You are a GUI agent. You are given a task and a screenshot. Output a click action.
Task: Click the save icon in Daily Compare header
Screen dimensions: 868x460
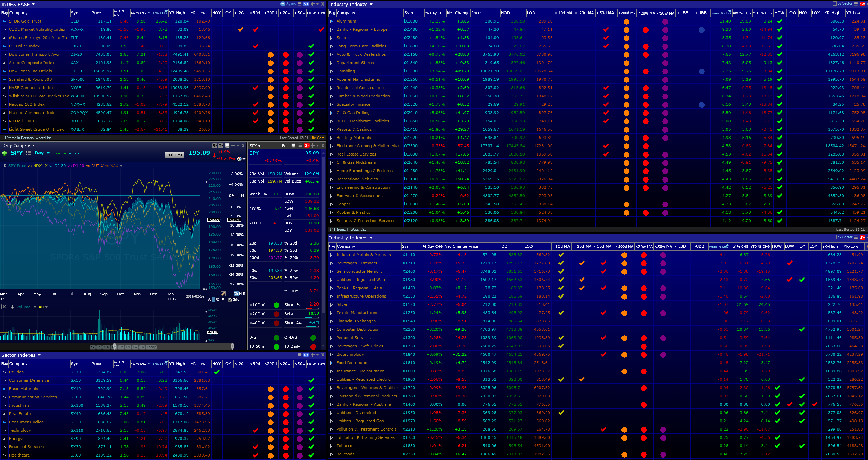pos(227,145)
